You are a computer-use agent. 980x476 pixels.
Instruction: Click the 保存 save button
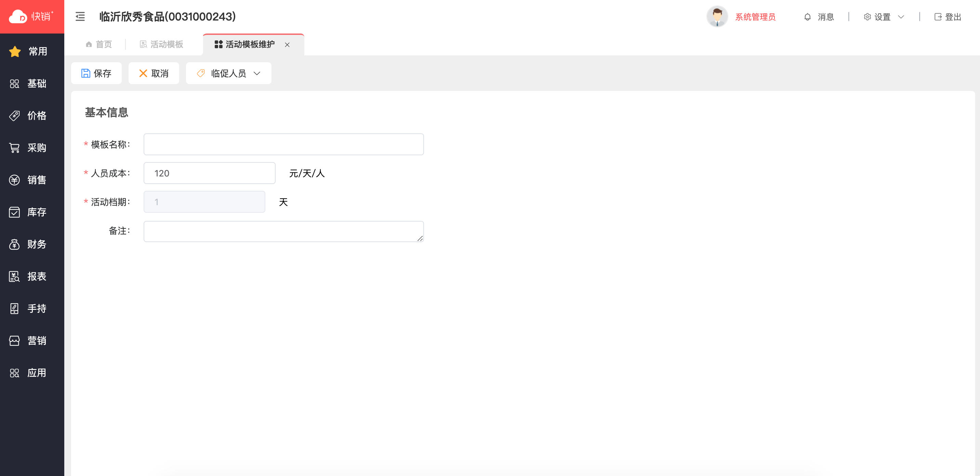click(96, 74)
